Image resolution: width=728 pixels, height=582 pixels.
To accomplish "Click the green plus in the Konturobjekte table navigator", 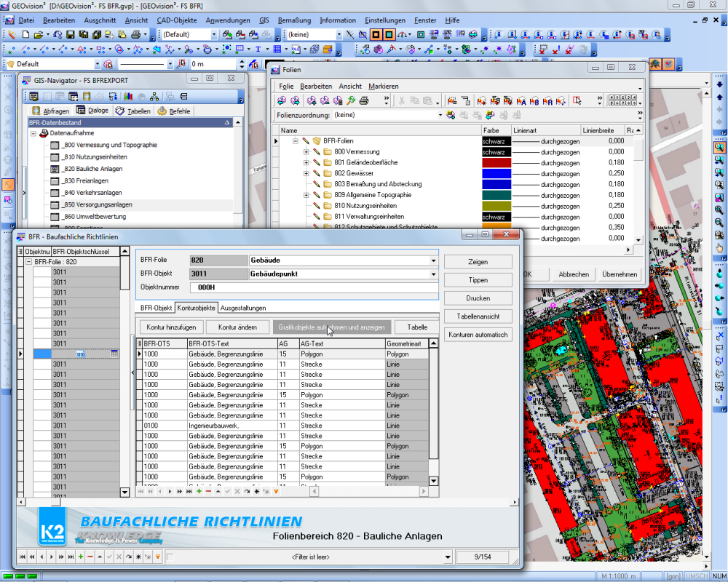I will (199, 491).
